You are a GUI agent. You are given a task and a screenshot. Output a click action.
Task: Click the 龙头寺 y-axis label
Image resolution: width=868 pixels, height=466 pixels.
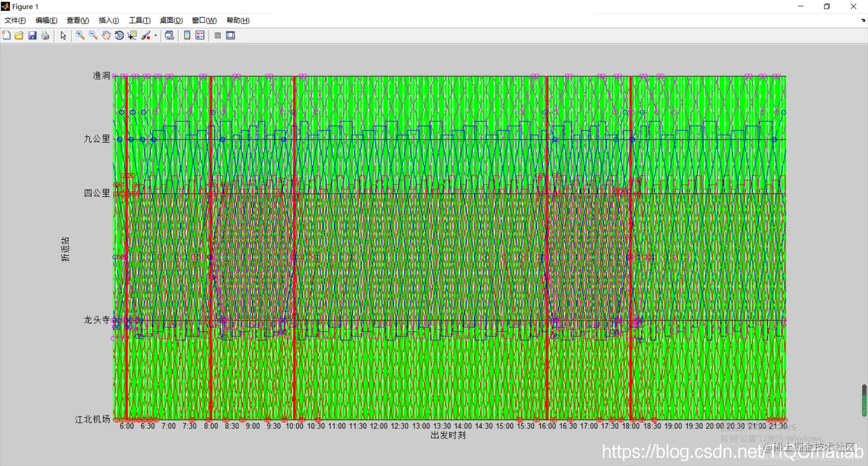click(97, 320)
